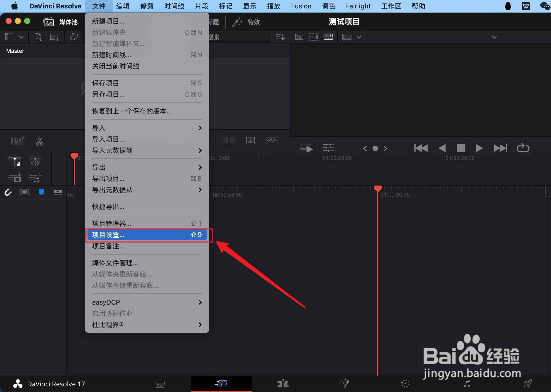Click the play reverse button

click(442, 148)
